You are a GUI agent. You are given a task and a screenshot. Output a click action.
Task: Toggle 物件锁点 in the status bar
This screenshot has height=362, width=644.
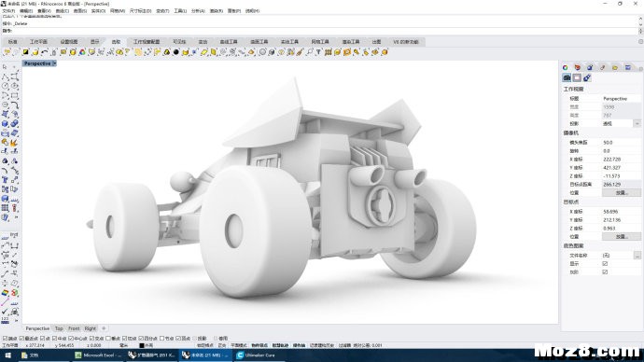tap(259, 345)
